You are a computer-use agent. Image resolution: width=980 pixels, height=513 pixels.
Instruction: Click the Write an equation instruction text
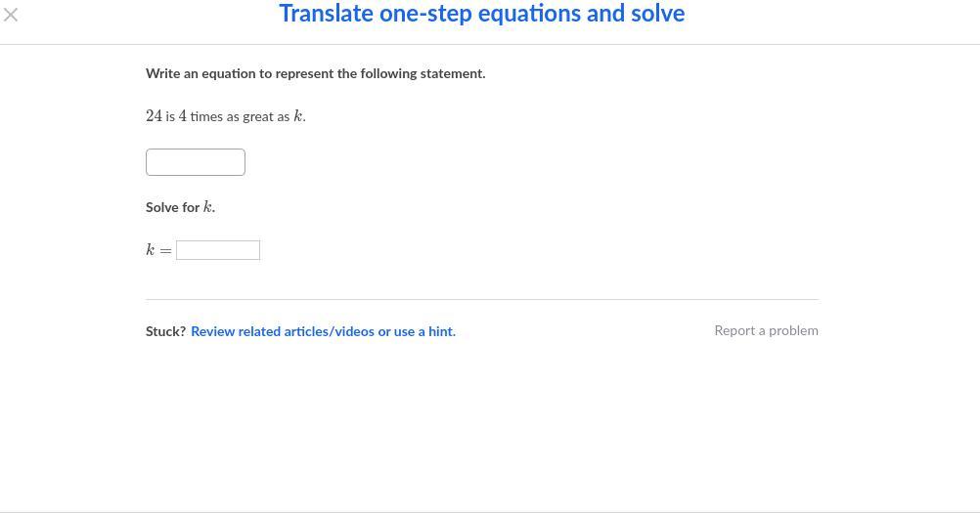(x=315, y=73)
